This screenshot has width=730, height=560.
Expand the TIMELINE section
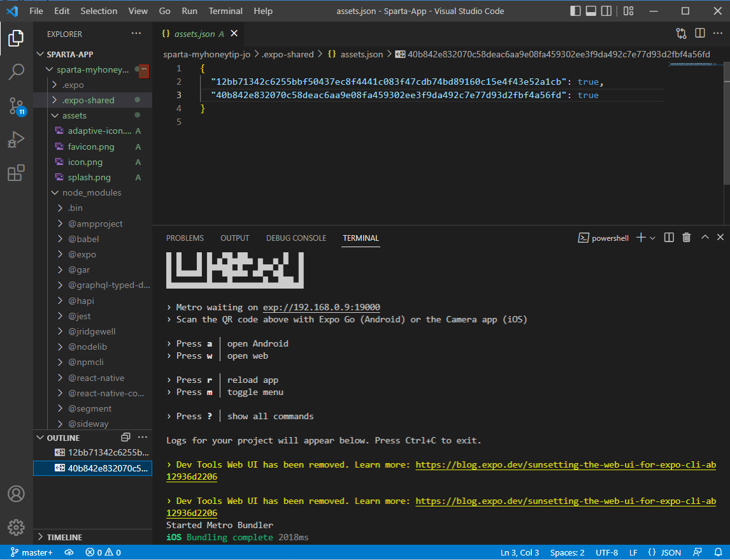click(x=92, y=537)
